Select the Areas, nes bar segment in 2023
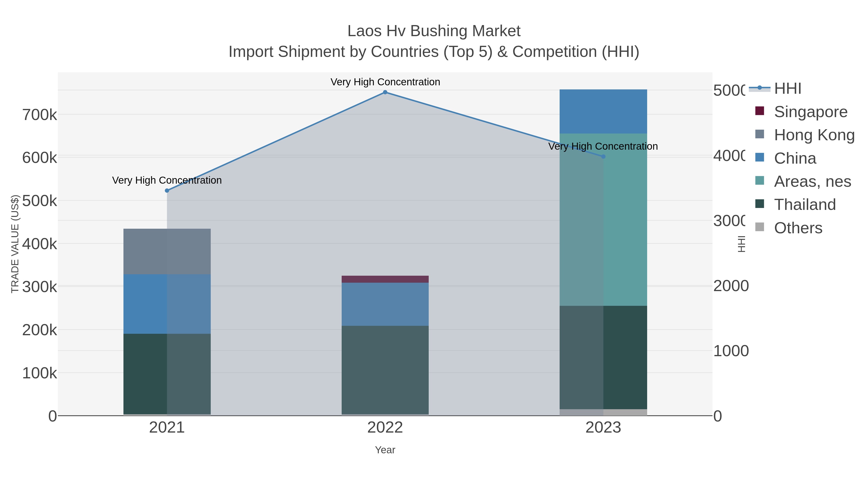The height and width of the screenshot is (488, 868). 603,220
